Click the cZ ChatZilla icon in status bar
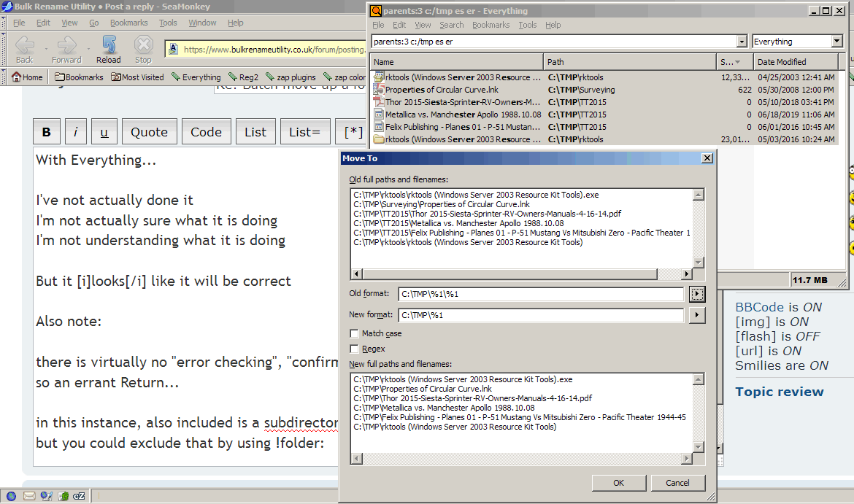 [x=79, y=496]
